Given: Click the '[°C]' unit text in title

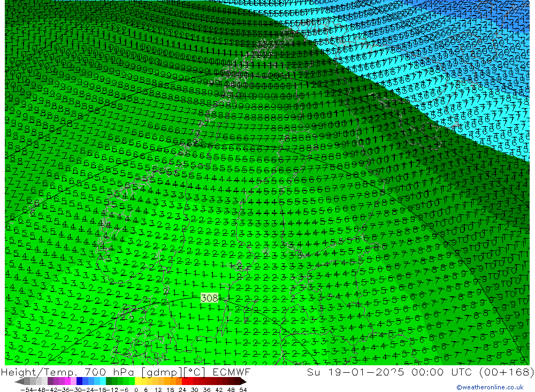Looking at the screenshot, I should pos(195,372).
